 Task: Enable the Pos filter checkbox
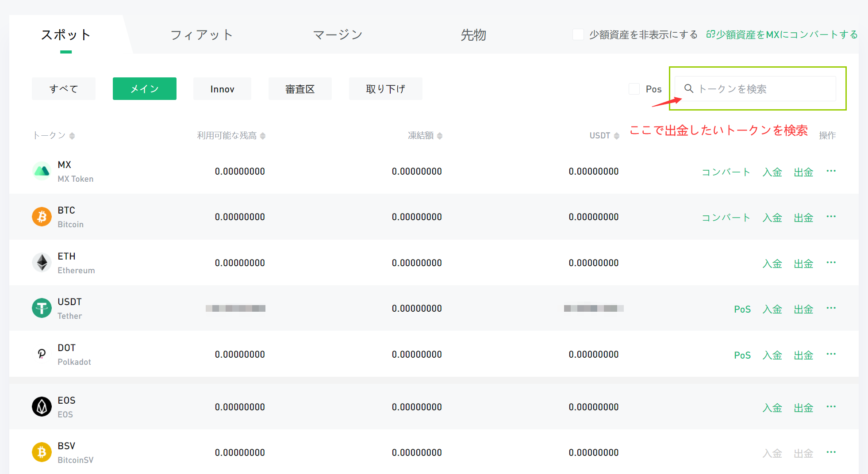[x=634, y=89]
